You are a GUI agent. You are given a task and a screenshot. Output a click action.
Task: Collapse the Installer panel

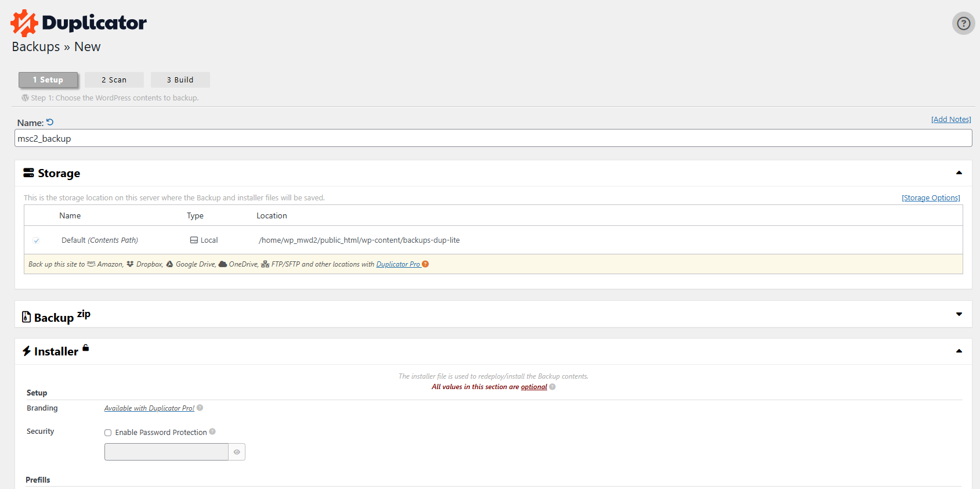click(959, 351)
